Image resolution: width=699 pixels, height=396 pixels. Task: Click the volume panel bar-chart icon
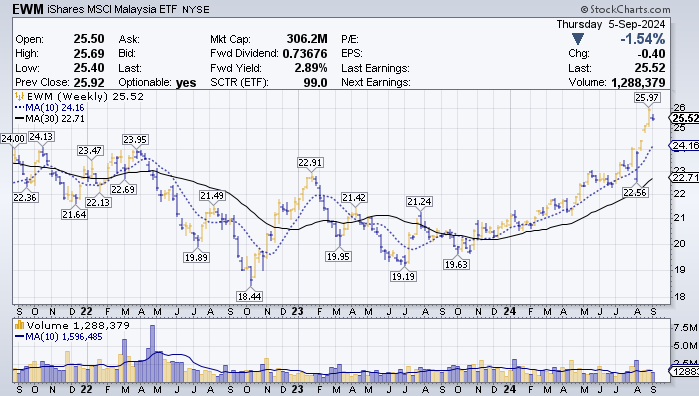point(20,325)
